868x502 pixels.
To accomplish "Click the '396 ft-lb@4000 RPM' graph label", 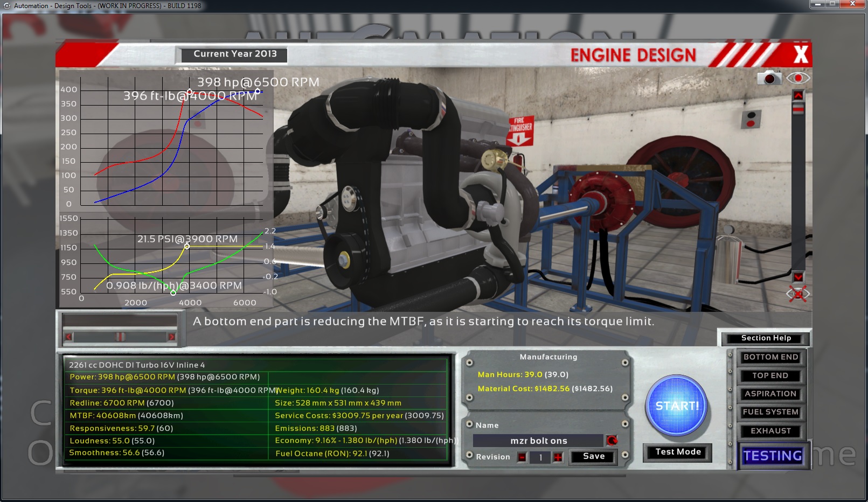I will click(x=190, y=96).
